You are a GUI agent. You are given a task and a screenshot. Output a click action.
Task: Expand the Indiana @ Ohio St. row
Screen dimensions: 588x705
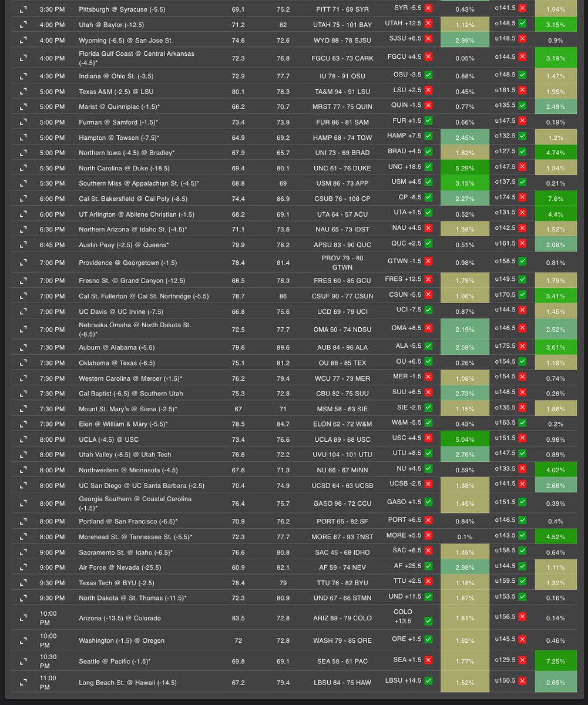coord(23,76)
